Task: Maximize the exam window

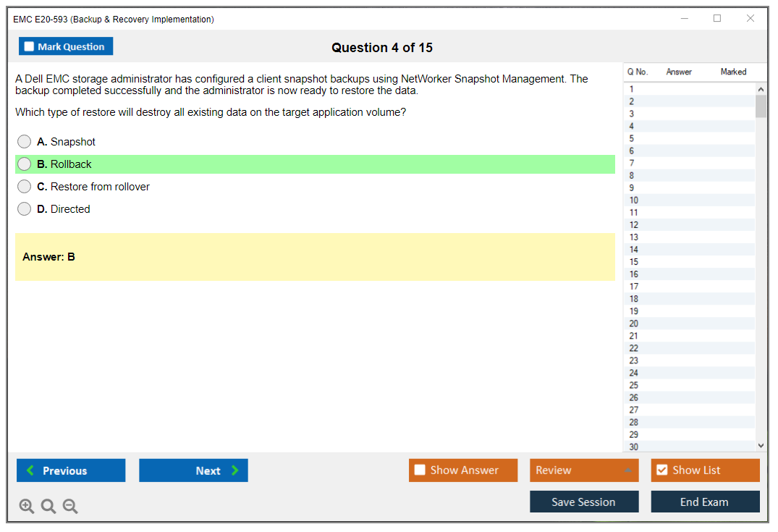Action: coord(717,19)
